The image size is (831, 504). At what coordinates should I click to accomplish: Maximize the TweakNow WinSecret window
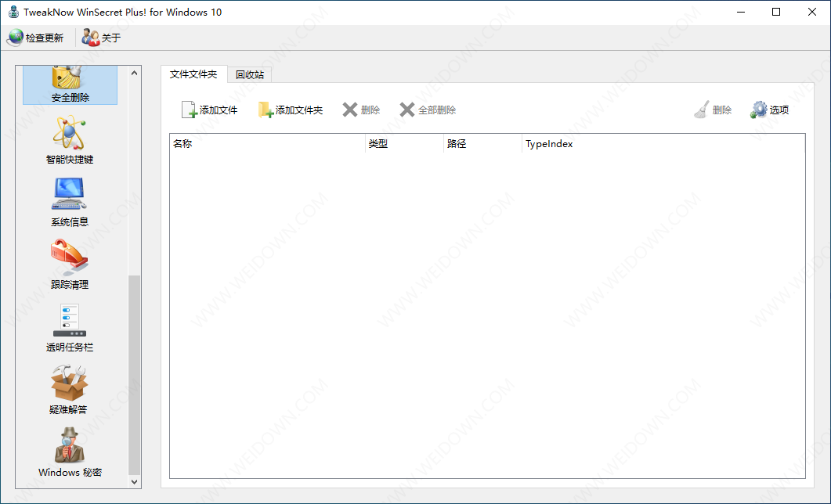click(x=776, y=13)
